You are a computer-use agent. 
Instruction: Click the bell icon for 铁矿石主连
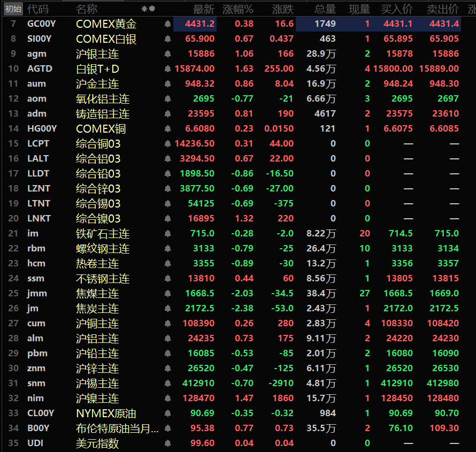pyautogui.click(x=167, y=233)
